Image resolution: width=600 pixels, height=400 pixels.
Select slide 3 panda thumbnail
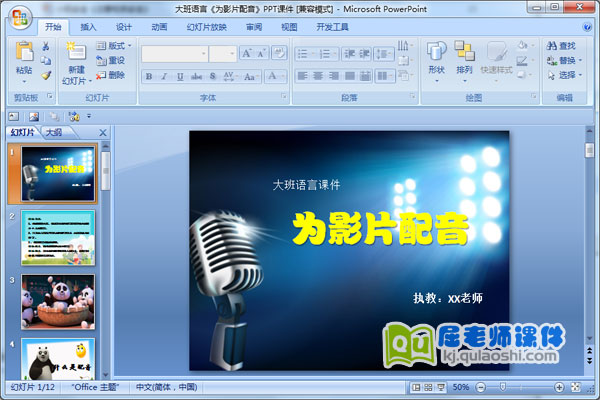tap(58, 302)
